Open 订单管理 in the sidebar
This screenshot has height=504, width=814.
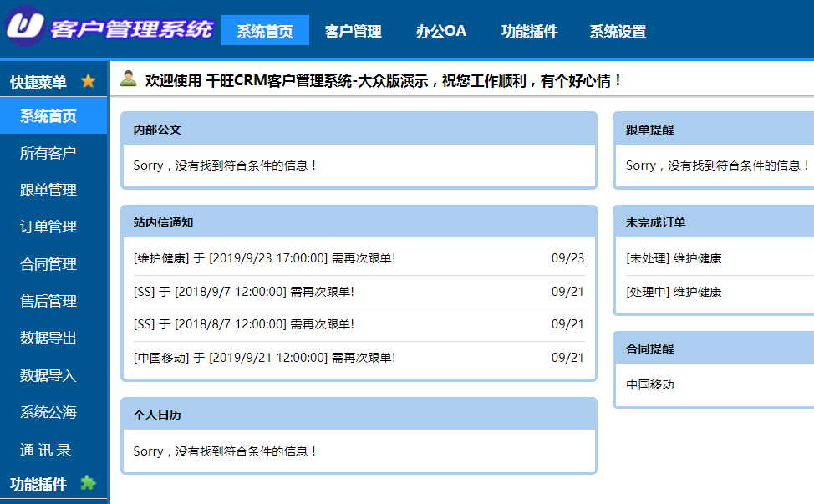click(48, 227)
